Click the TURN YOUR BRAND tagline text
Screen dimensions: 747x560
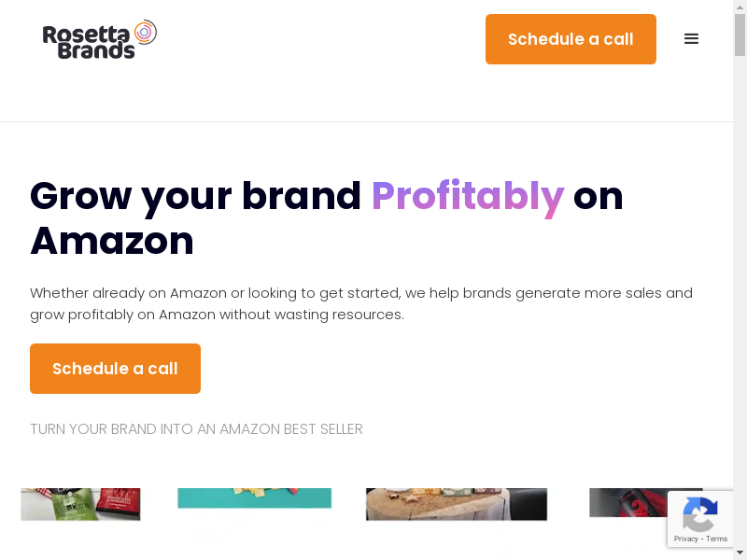click(x=196, y=429)
